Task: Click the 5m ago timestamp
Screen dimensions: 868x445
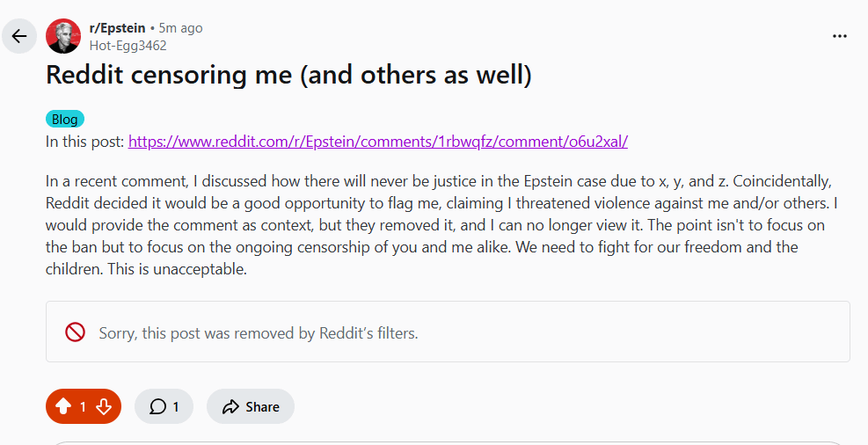Action: (x=180, y=28)
